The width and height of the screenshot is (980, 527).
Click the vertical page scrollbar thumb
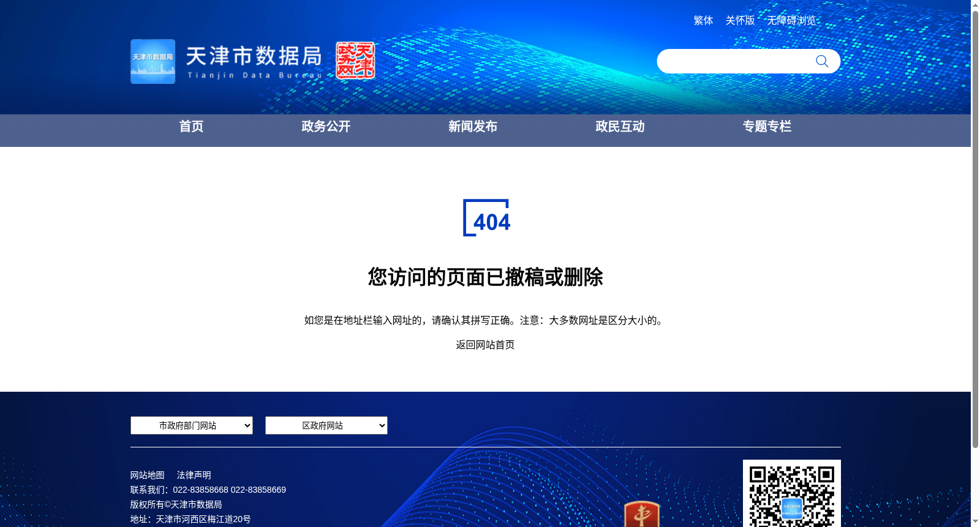[x=975, y=230]
